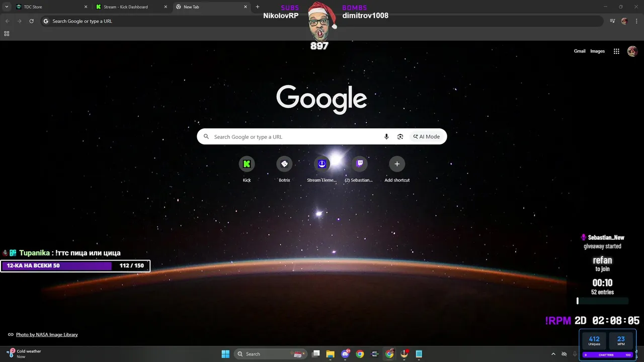Screen dimensions: 644x362
Task: Click inside the Google search box
Action: click(321, 137)
